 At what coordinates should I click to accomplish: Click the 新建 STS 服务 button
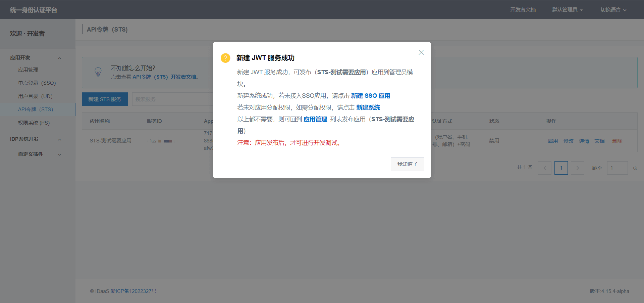(x=105, y=99)
